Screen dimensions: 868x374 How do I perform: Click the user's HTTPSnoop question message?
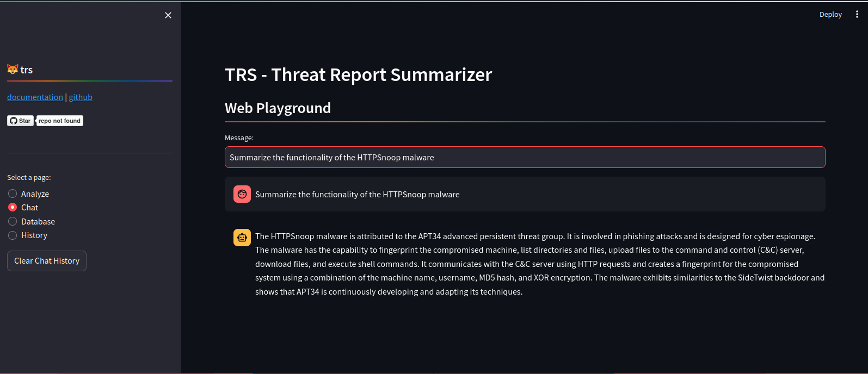tap(357, 195)
